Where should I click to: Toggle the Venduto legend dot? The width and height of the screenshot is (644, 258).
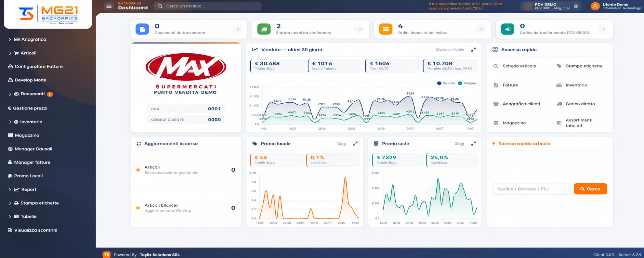point(439,83)
